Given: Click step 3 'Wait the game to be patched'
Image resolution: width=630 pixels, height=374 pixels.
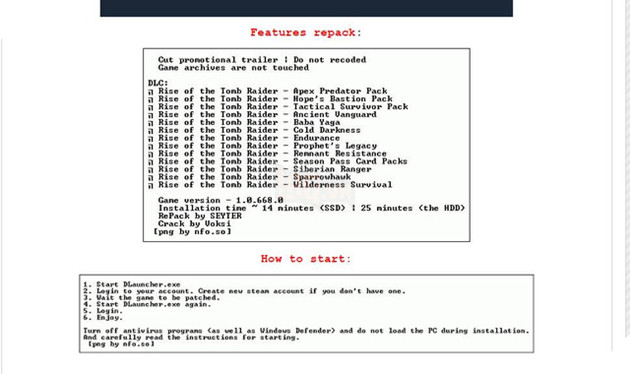Looking at the screenshot, I should point(151,298).
